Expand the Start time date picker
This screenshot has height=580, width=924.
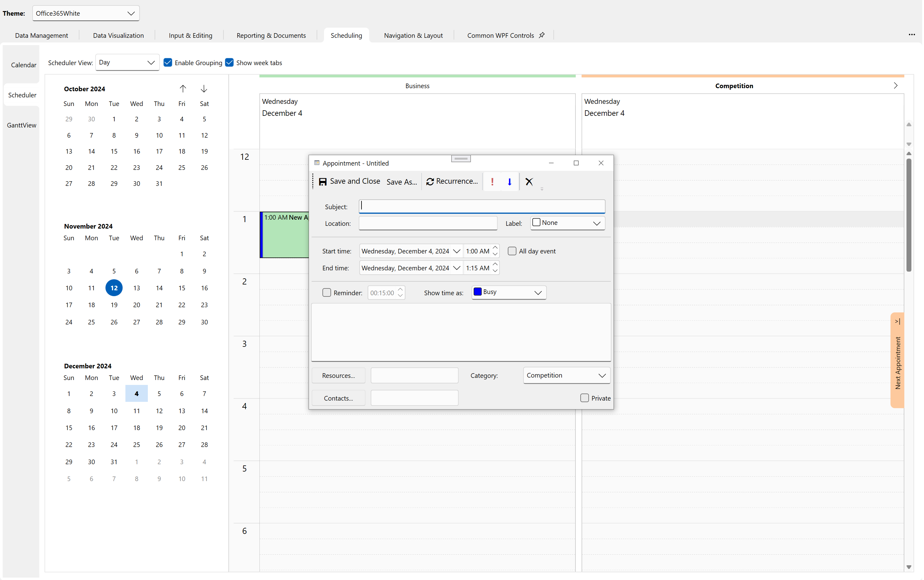(x=457, y=251)
